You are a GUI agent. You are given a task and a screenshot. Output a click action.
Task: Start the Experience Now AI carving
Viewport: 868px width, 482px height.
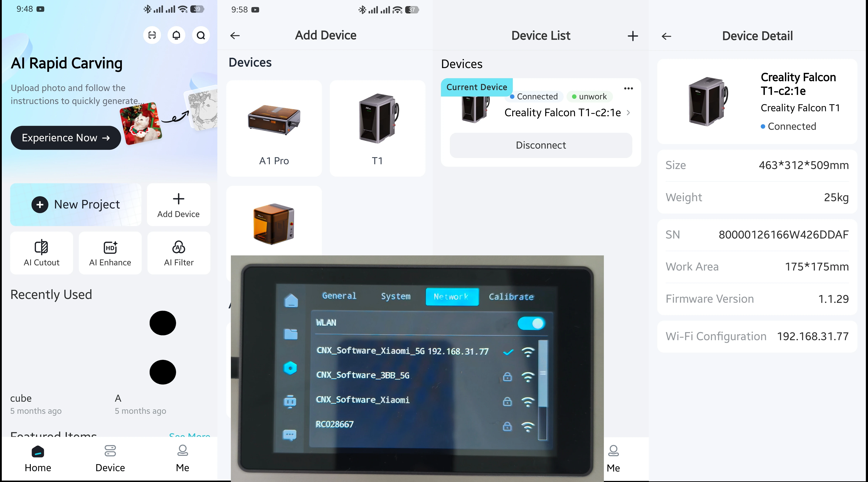coord(66,138)
